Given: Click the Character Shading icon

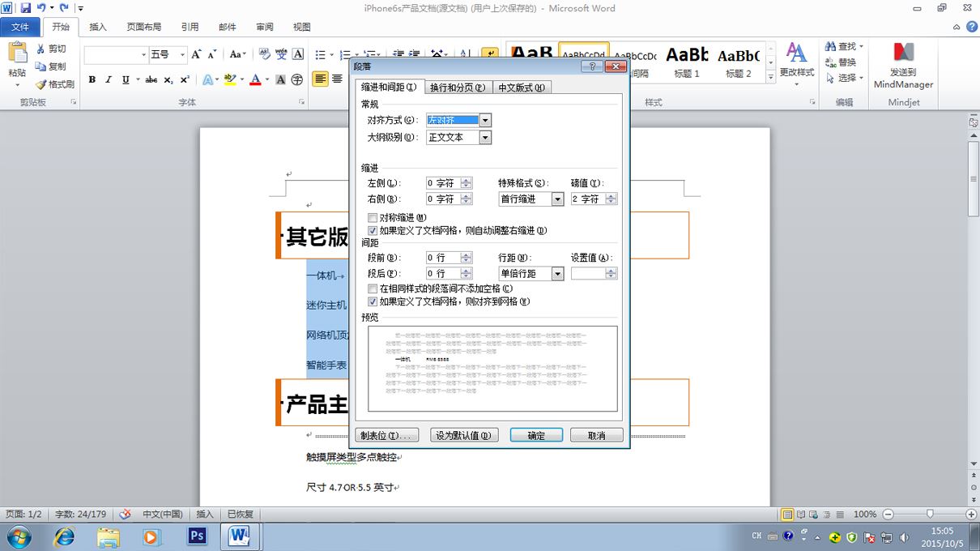Looking at the screenshot, I should (281, 79).
